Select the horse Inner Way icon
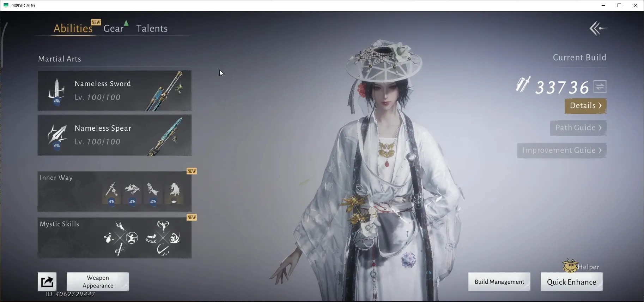 (175, 193)
